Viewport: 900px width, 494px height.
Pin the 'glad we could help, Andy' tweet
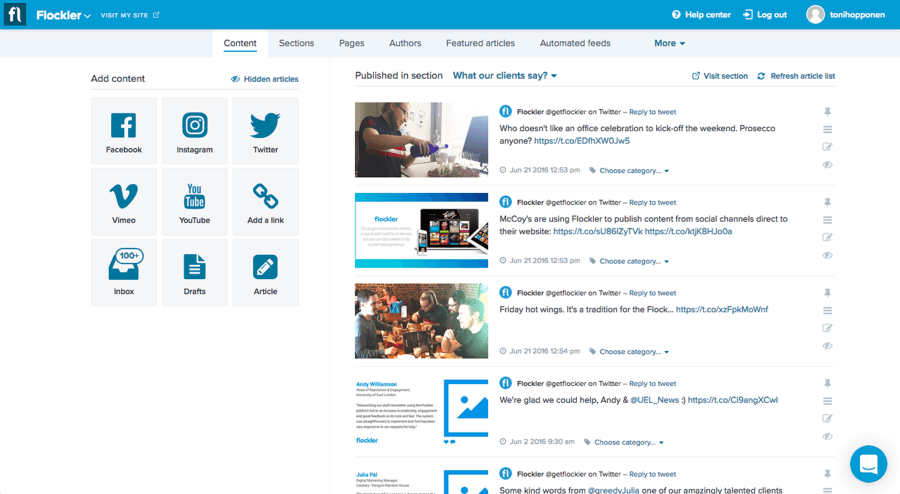click(827, 383)
